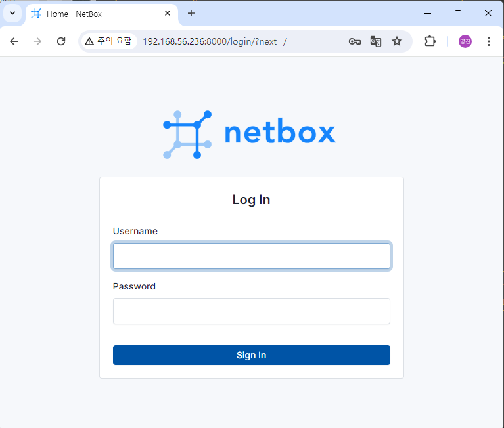Open the translate page icon
The width and height of the screenshot is (504, 428).
coord(376,41)
